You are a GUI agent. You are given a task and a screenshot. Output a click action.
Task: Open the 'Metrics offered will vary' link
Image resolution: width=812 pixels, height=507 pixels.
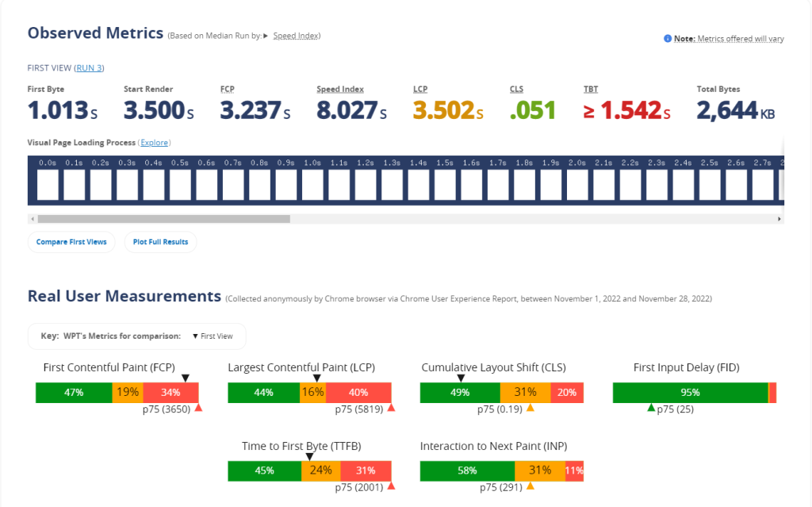(x=740, y=39)
